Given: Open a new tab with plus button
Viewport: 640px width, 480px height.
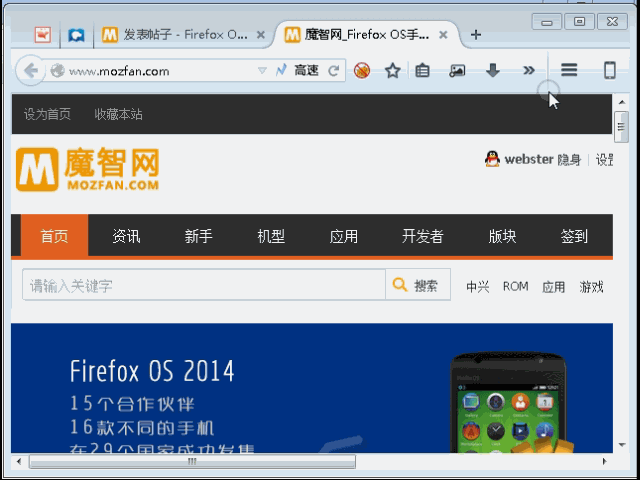Looking at the screenshot, I should 476,35.
